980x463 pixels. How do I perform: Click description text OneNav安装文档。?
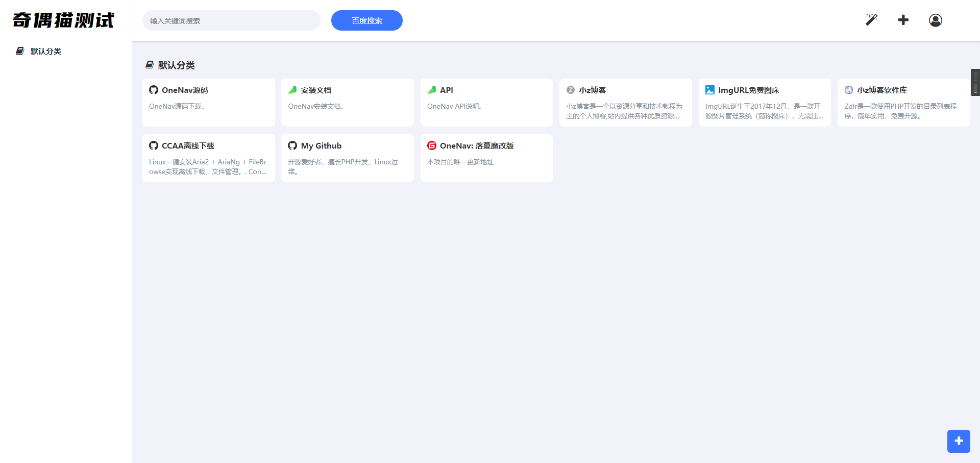click(316, 106)
